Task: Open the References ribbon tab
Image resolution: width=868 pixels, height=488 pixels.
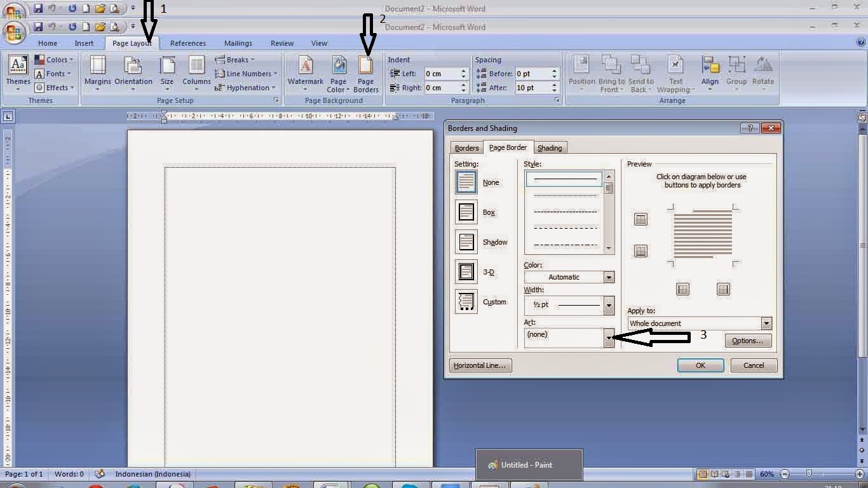Action: 187,43
